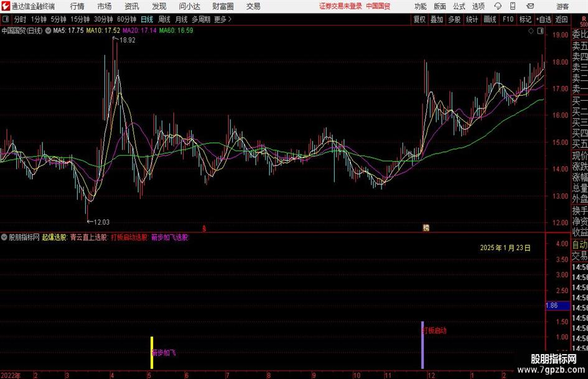
Task: Open the 发现 menu
Action: (159, 6)
